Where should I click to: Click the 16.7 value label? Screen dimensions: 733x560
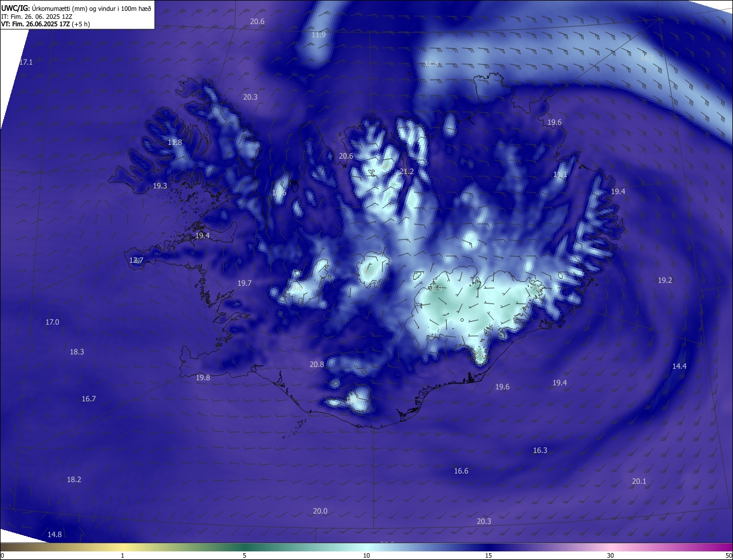[x=89, y=399]
